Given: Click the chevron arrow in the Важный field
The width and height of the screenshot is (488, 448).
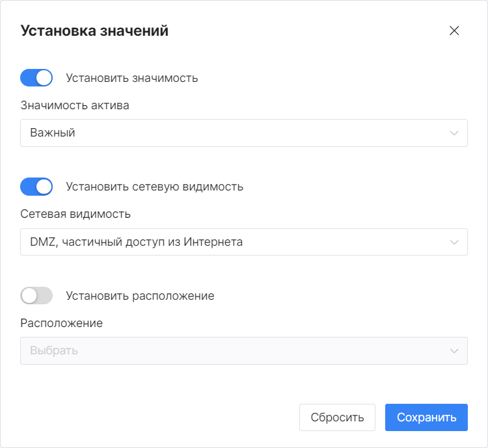Looking at the screenshot, I should [x=454, y=133].
